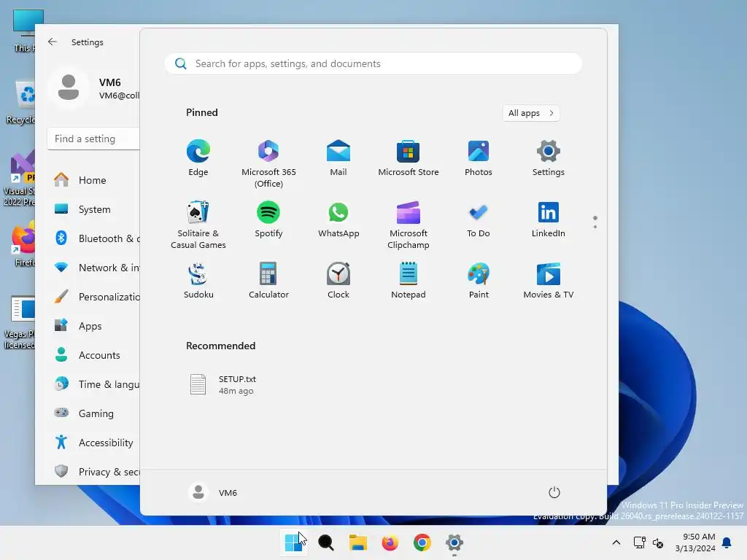This screenshot has height=560, width=747.
Task: Launch Firefox from the taskbar
Action: [x=390, y=542]
